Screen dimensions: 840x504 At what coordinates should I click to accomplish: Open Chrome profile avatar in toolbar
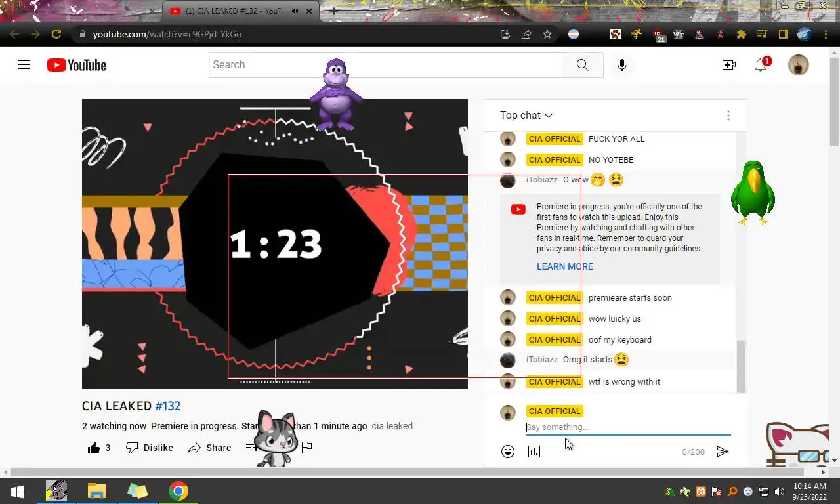click(x=805, y=34)
